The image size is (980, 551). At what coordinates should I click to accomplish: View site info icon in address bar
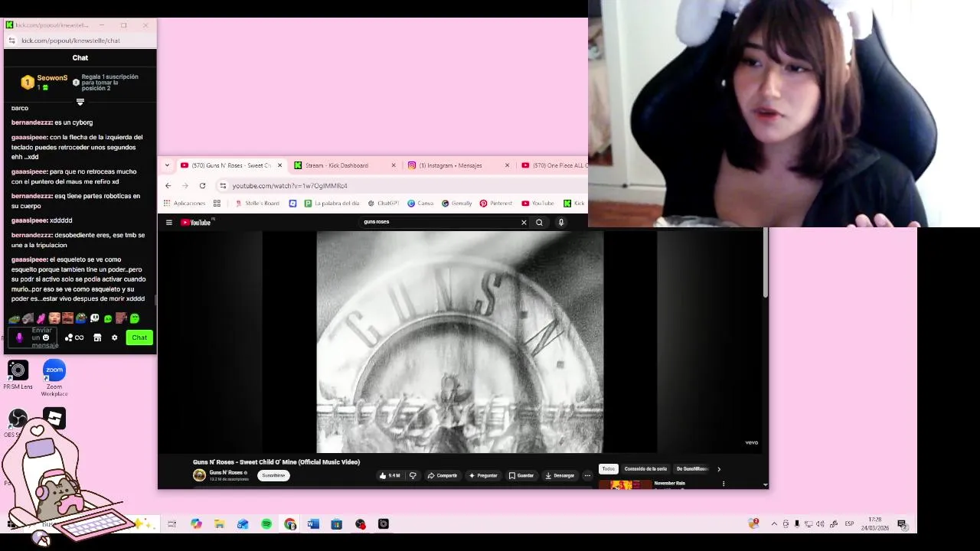point(223,186)
